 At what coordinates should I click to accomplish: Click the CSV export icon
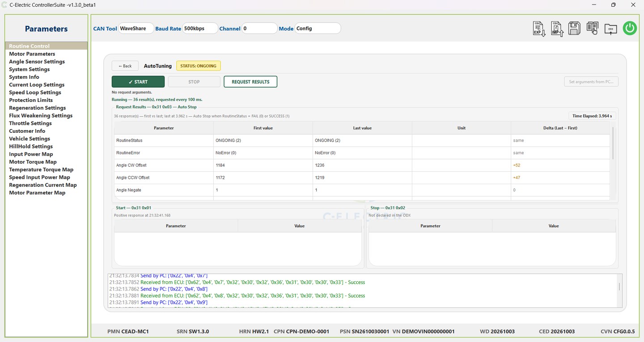pyautogui.click(x=539, y=29)
